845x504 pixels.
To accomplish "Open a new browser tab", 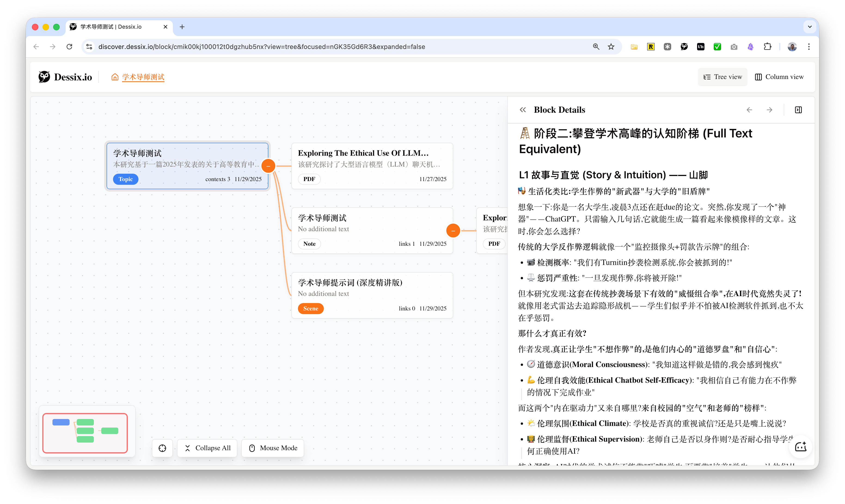I will [182, 27].
